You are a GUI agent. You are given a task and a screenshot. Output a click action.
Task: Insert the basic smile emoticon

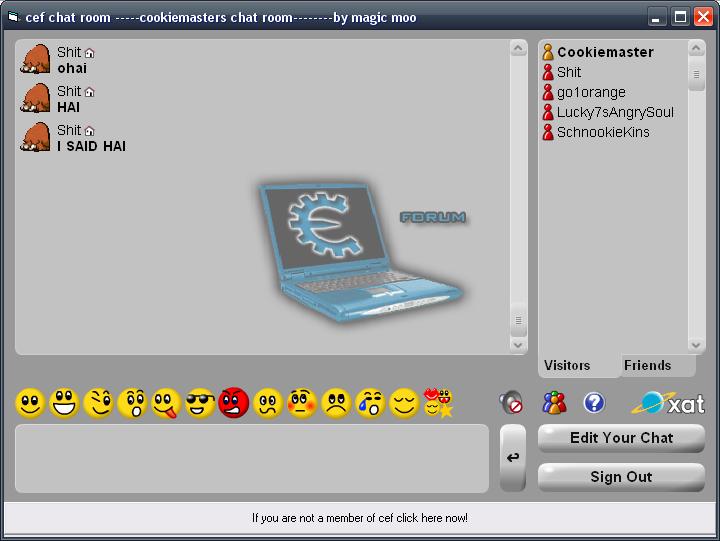coord(30,404)
